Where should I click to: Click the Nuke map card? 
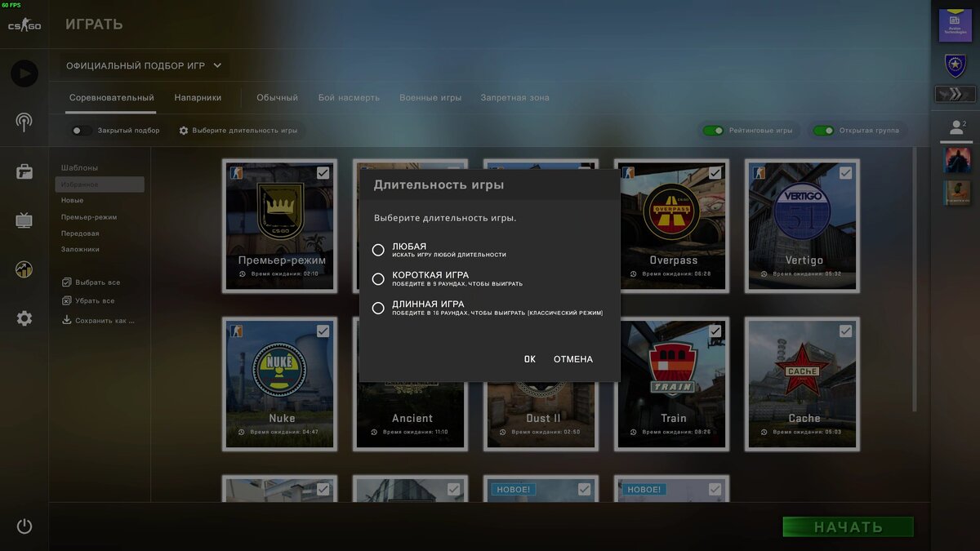pyautogui.click(x=279, y=384)
